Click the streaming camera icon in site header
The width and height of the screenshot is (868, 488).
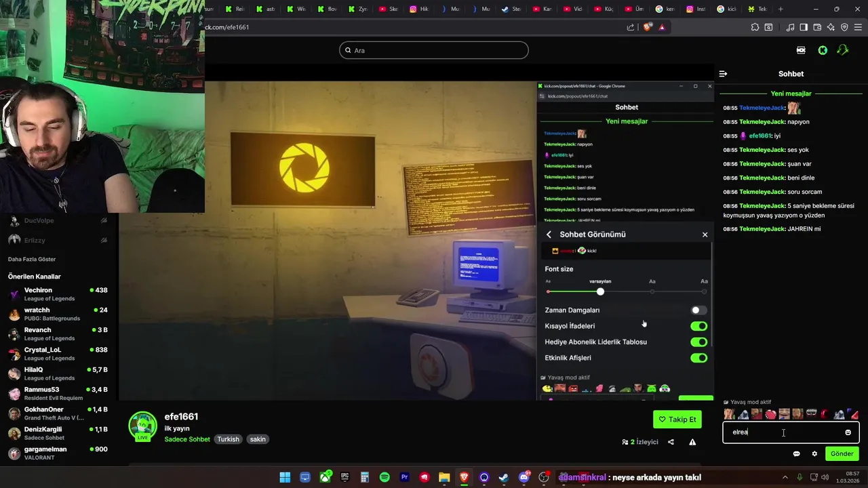(801, 50)
